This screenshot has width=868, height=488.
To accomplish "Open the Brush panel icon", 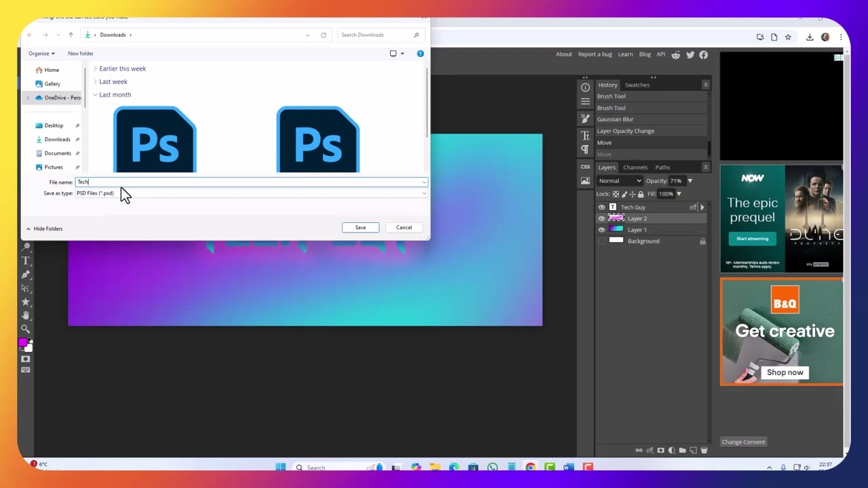I will (x=585, y=119).
